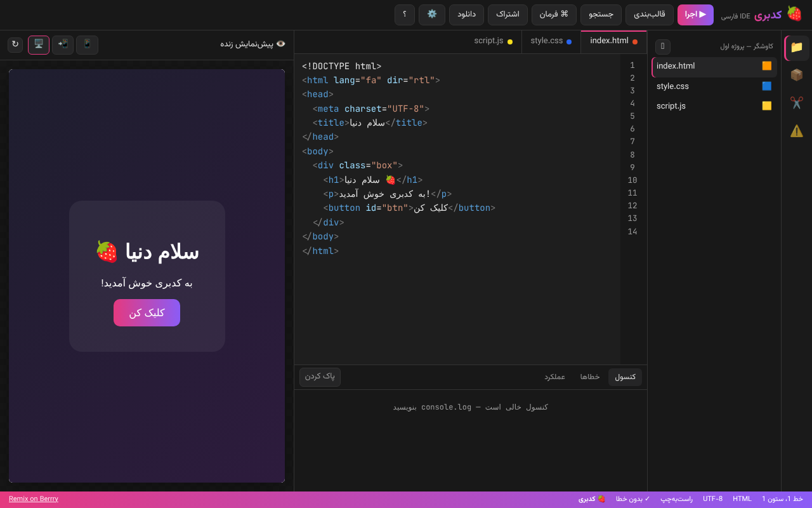Click the بدون خطا no-errors status entry
812x508 pixels.
[x=632, y=499]
